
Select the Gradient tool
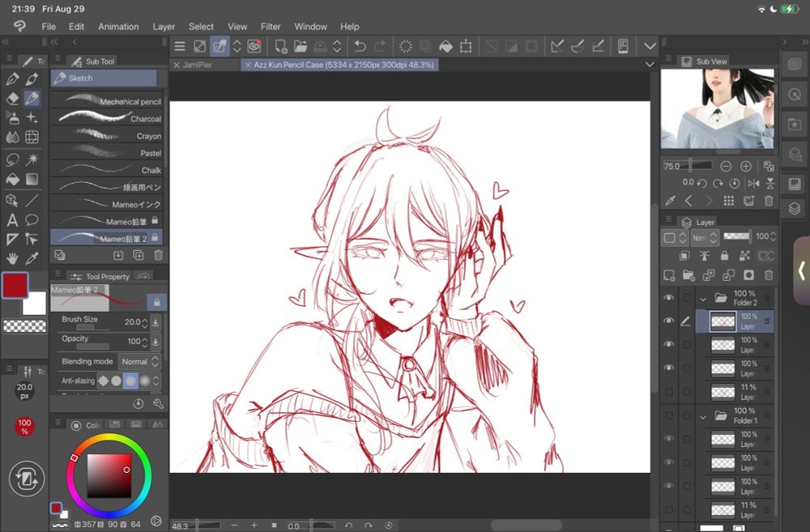click(32, 179)
